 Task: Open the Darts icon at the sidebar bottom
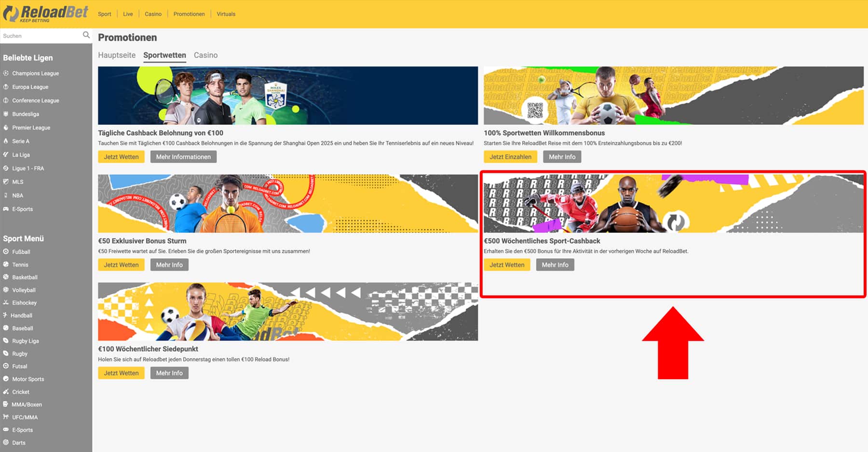6,442
